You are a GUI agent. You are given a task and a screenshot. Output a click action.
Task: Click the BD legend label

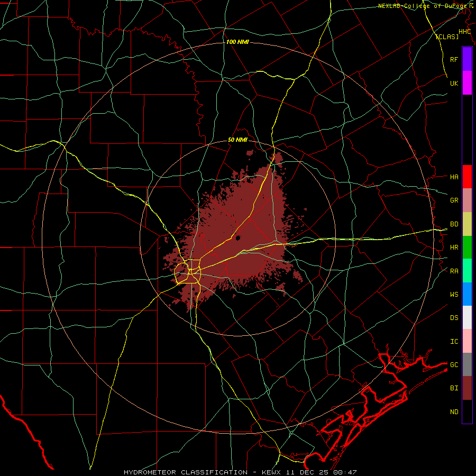click(454, 224)
